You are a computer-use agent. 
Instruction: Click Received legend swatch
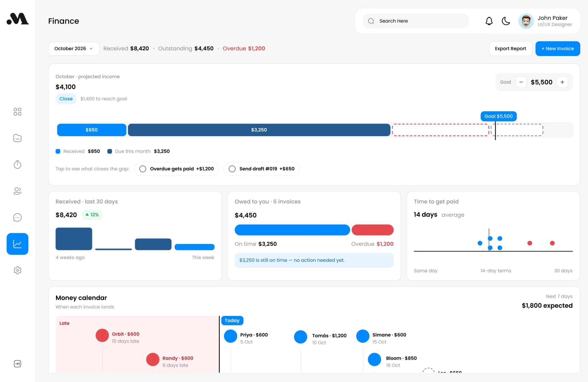tap(58, 151)
